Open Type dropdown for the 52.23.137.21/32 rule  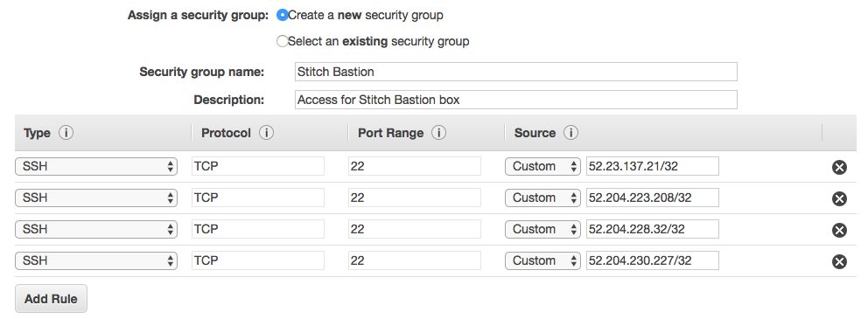96,166
